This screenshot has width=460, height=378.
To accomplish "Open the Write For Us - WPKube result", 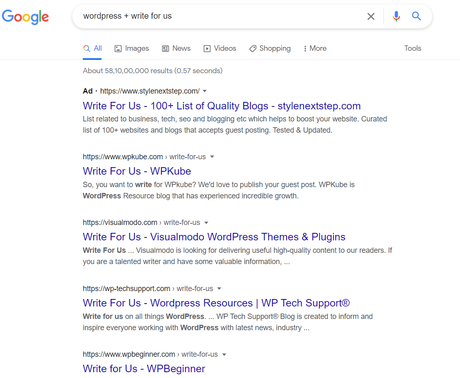I will point(137,171).
